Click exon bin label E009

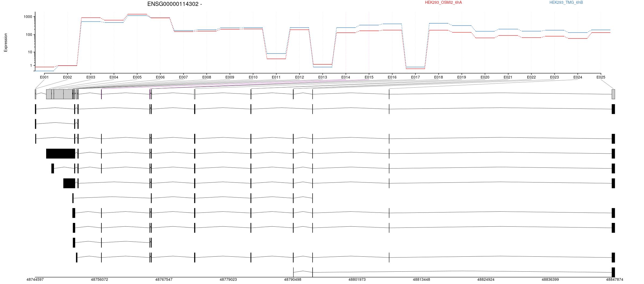click(x=230, y=77)
